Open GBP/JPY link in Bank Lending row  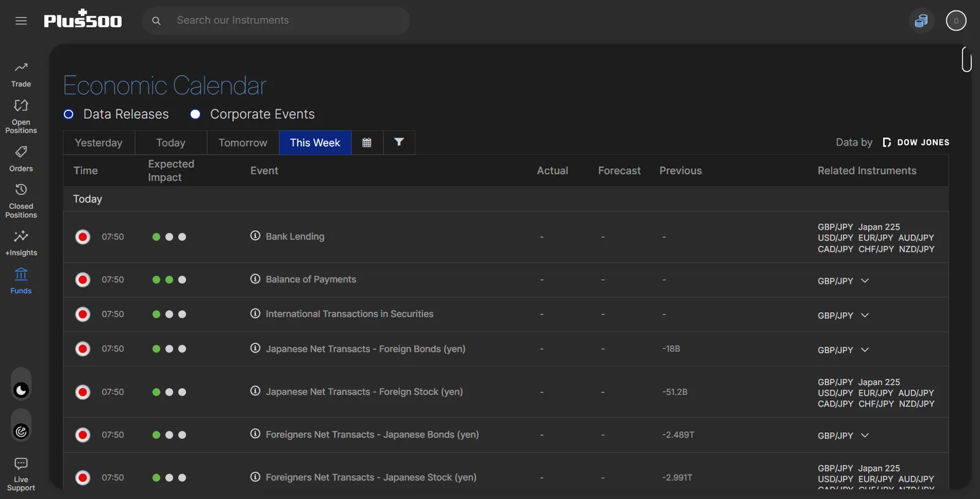[835, 227]
